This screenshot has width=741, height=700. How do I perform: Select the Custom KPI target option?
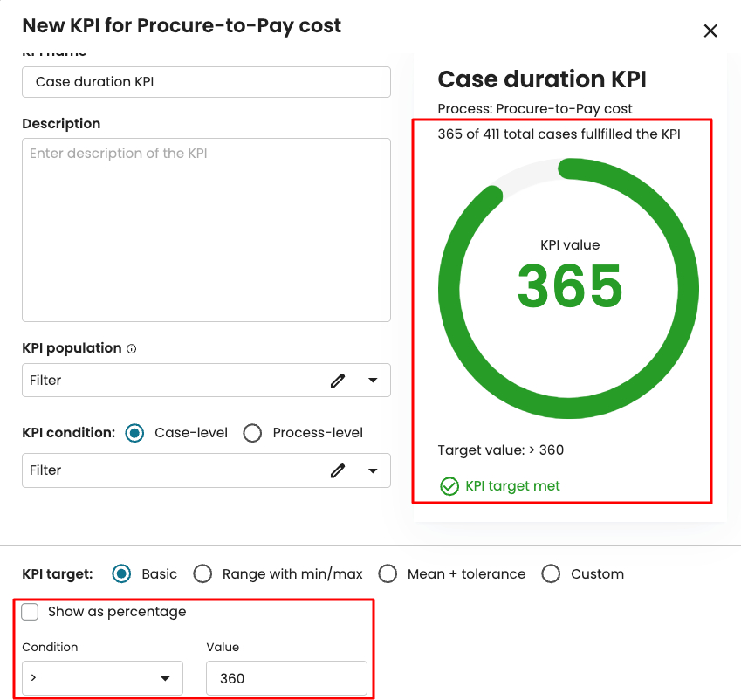(x=551, y=573)
